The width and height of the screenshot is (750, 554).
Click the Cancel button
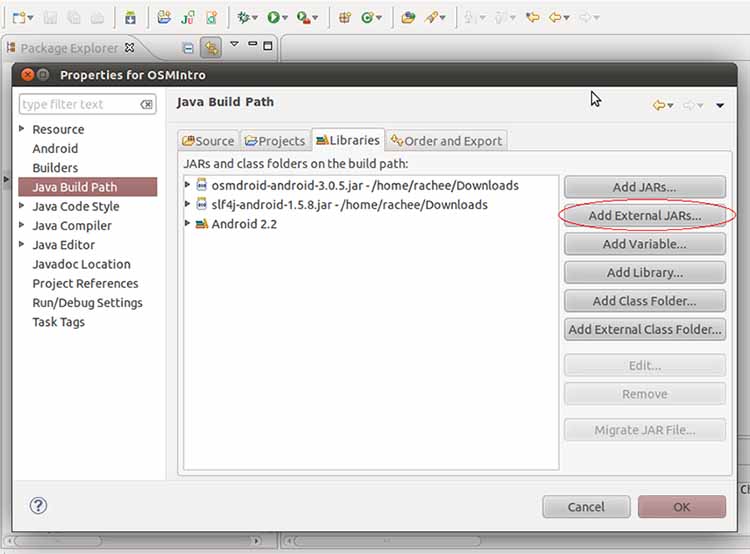coord(586,507)
